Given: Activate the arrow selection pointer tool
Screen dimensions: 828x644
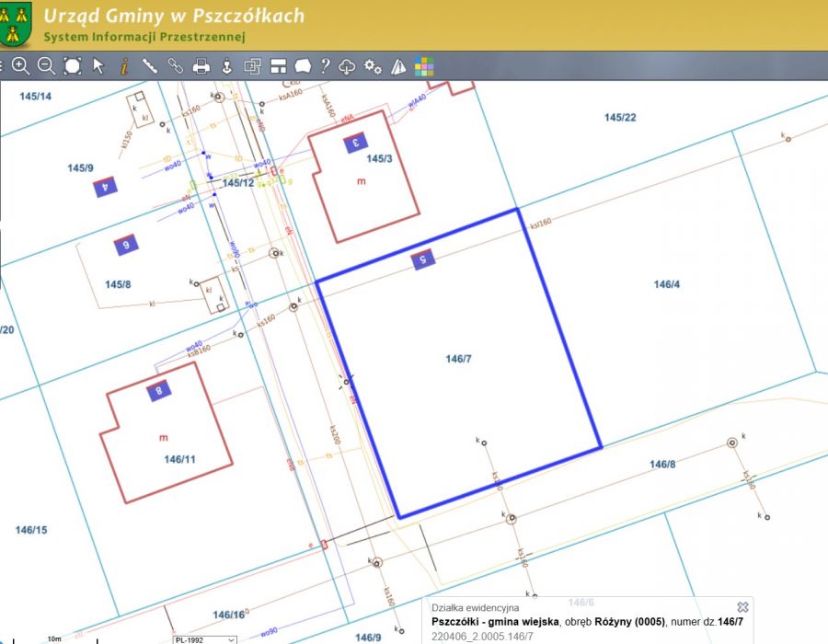Looking at the screenshot, I should [98, 66].
